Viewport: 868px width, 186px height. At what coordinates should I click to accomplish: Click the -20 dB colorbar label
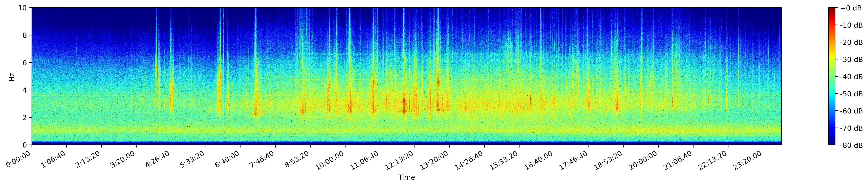851,43
